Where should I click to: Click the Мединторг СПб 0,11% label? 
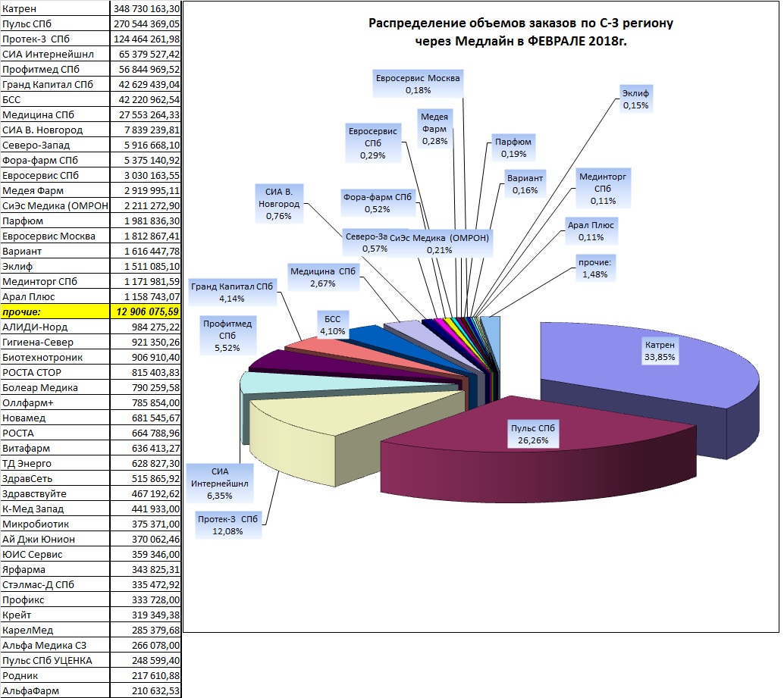[x=603, y=189]
